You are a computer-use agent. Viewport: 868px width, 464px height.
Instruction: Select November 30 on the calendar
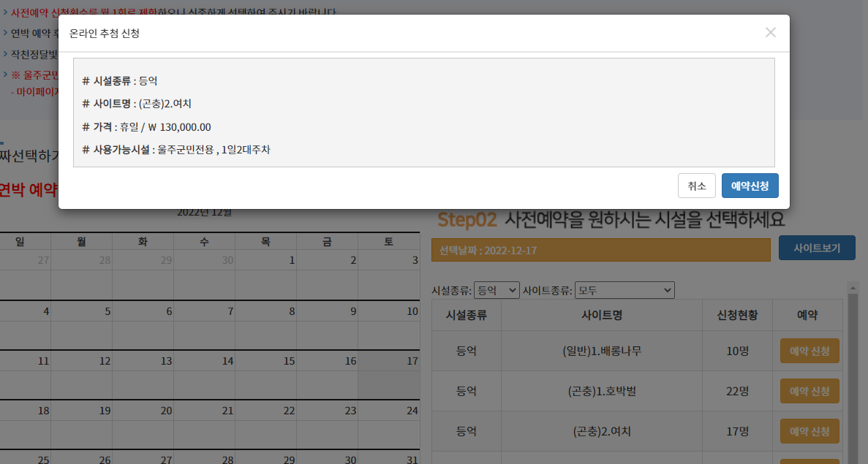pos(204,274)
